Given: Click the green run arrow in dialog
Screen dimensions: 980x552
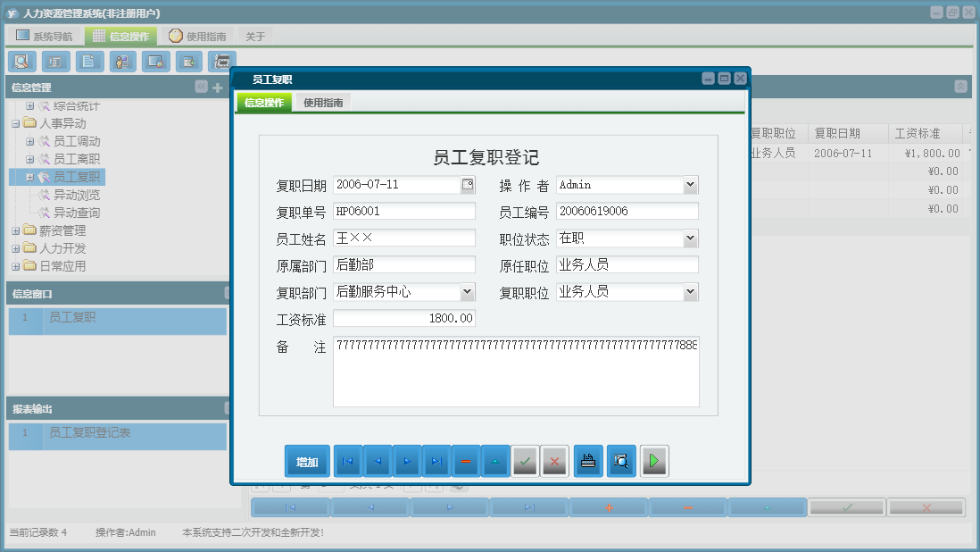Looking at the screenshot, I should [654, 461].
